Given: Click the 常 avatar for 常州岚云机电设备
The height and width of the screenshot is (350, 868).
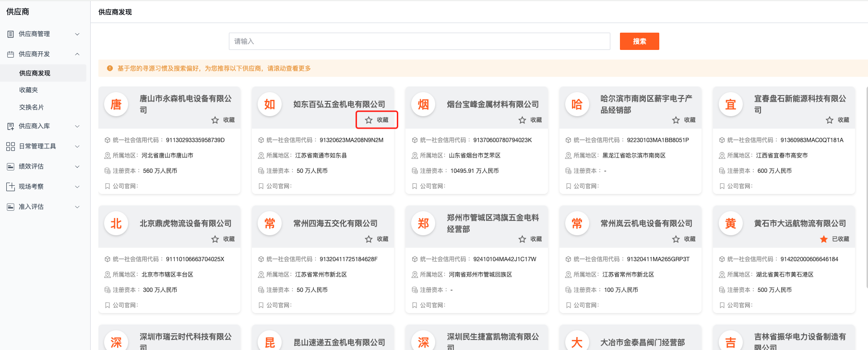Looking at the screenshot, I should coord(577,223).
